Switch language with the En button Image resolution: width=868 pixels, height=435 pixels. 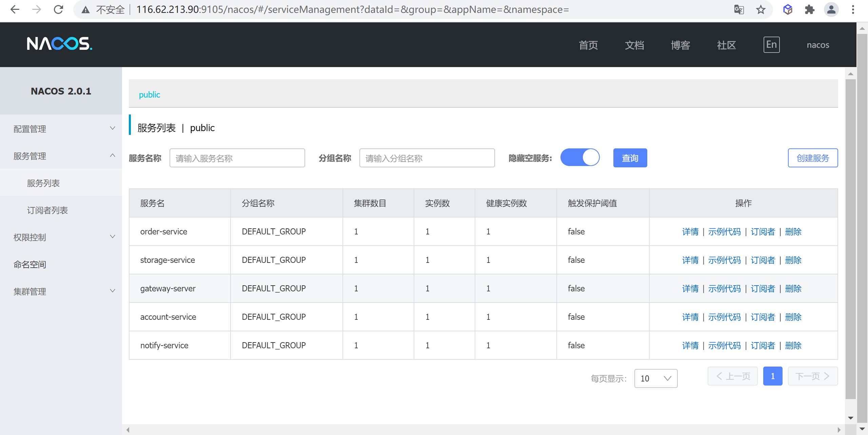click(771, 45)
